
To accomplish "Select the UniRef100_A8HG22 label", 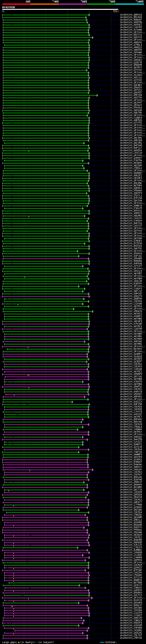I will [x=131, y=48].
